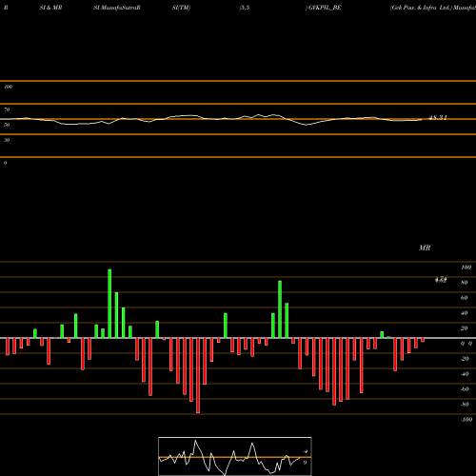
Task: Click the 50 level label on RSI panel
Action: coord(7,125)
